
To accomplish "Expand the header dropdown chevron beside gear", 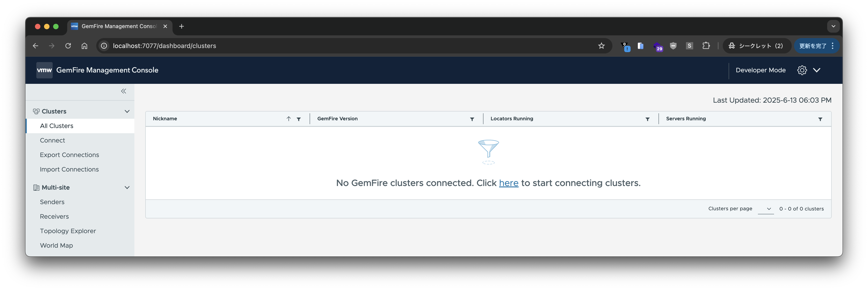I will (x=817, y=70).
